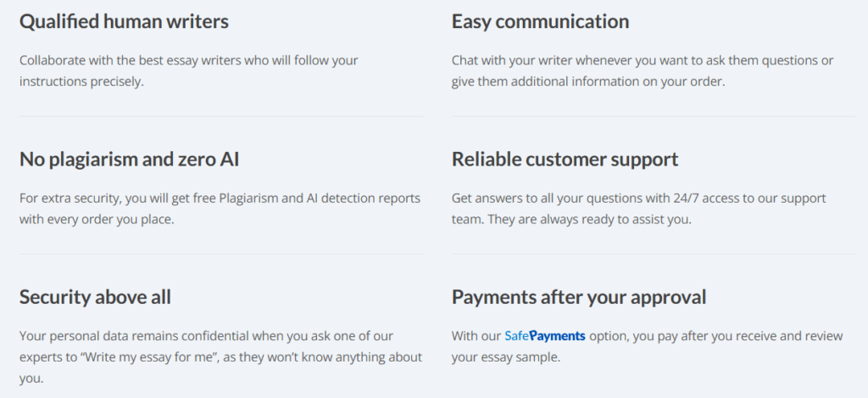Image resolution: width=868 pixels, height=398 pixels.
Task: Click the paragraph about 24/7 support team access
Action: tap(638, 209)
